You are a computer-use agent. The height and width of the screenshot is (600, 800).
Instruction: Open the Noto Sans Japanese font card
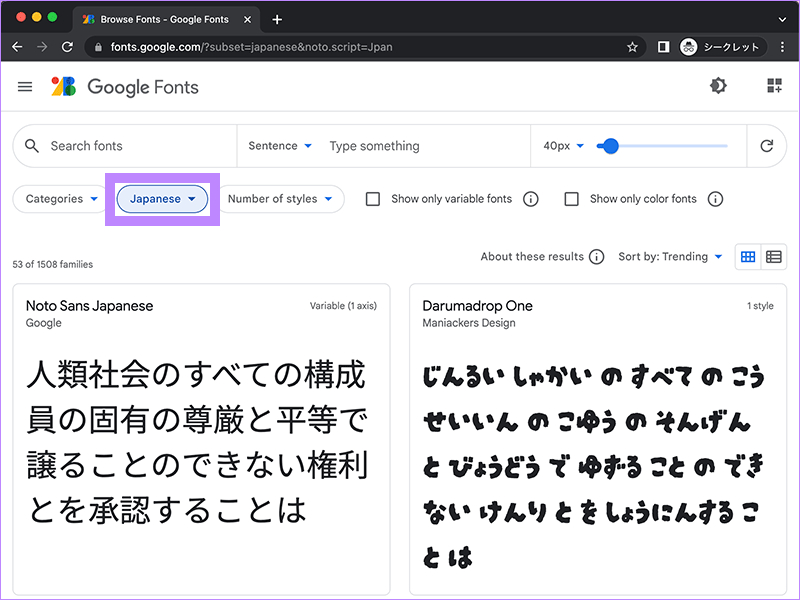[x=202, y=440]
